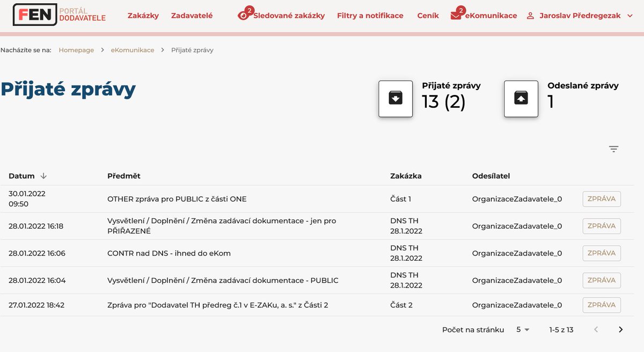The image size is (644, 352).
Task: Click the Část 2 zakázka cell
Action: coord(401,305)
